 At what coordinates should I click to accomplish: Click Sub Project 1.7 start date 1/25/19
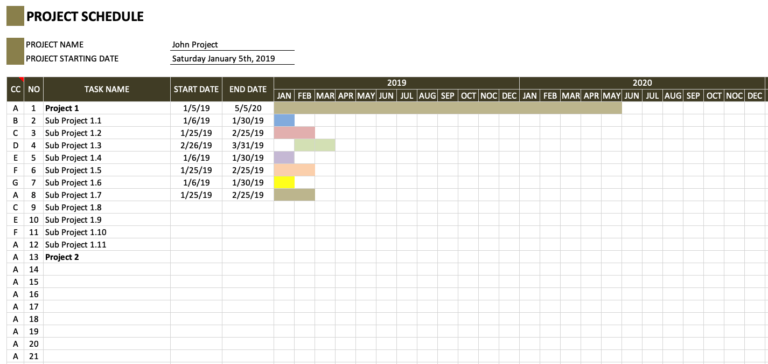(x=196, y=195)
